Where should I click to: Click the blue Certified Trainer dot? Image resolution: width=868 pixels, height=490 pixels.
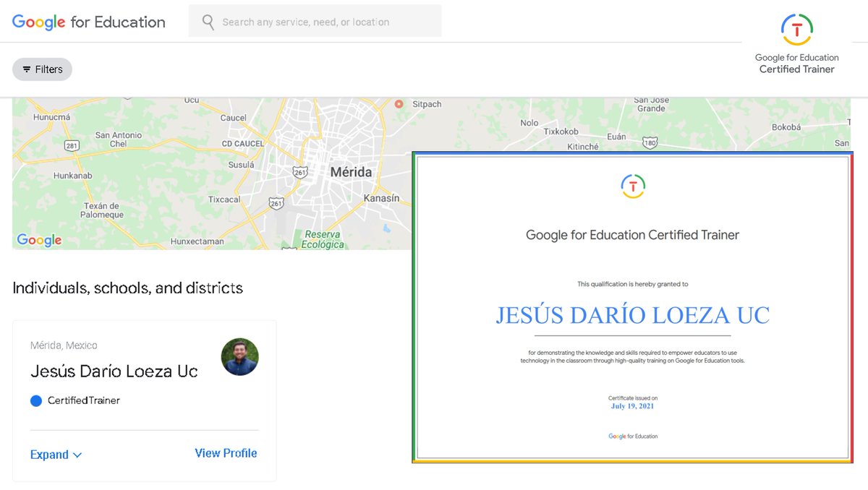36,401
